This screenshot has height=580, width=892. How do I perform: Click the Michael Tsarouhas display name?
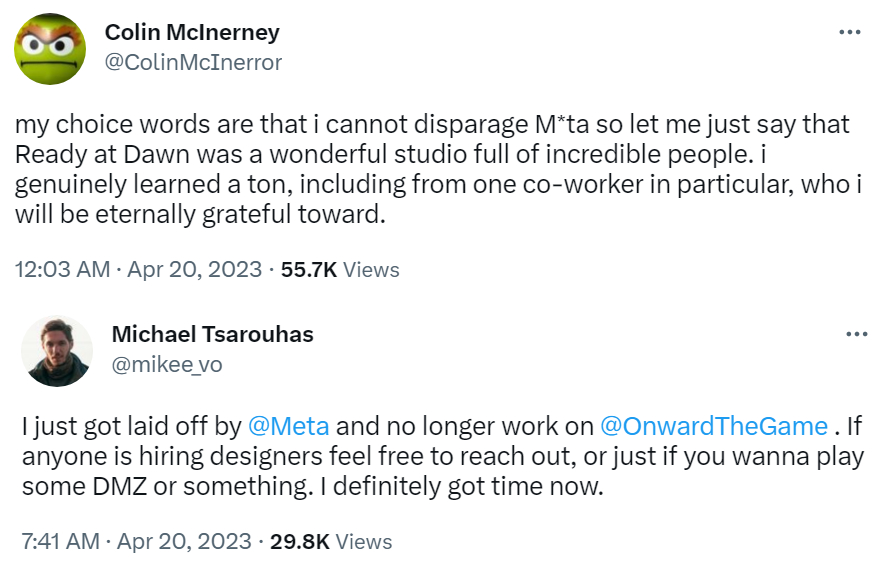(212, 334)
